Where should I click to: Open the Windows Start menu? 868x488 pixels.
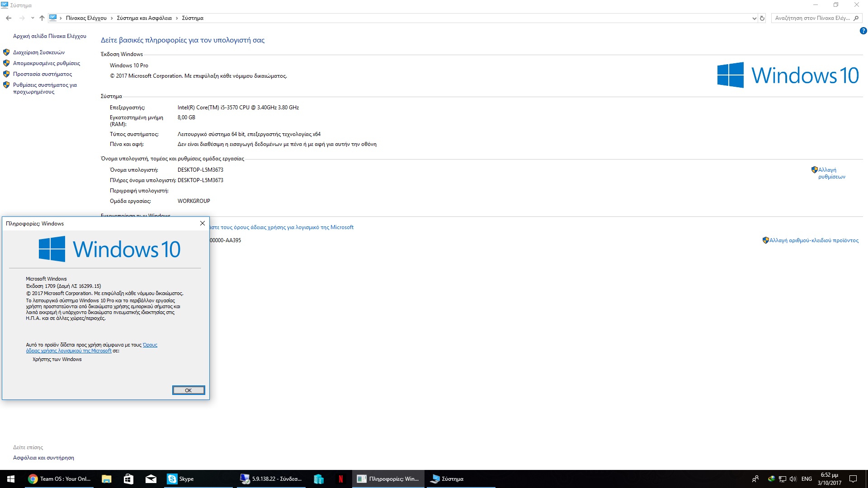pyautogui.click(x=11, y=479)
